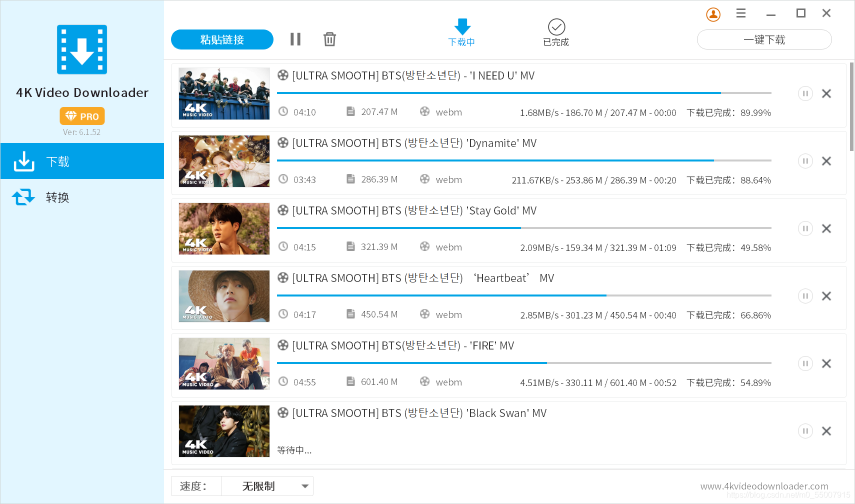This screenshot has width=855, height=504.
Task: Click film reel icon beside 'Stay Gold' title
Action: click(x=283, y=210)
